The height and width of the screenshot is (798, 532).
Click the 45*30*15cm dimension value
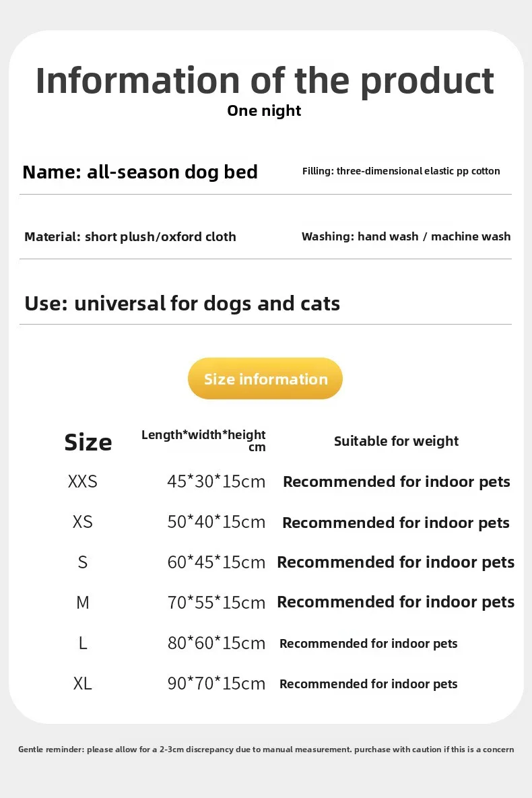(216, 481)
